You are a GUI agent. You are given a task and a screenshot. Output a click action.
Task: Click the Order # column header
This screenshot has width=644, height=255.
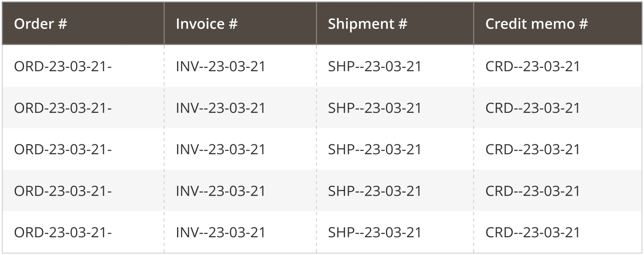point(83,23)
